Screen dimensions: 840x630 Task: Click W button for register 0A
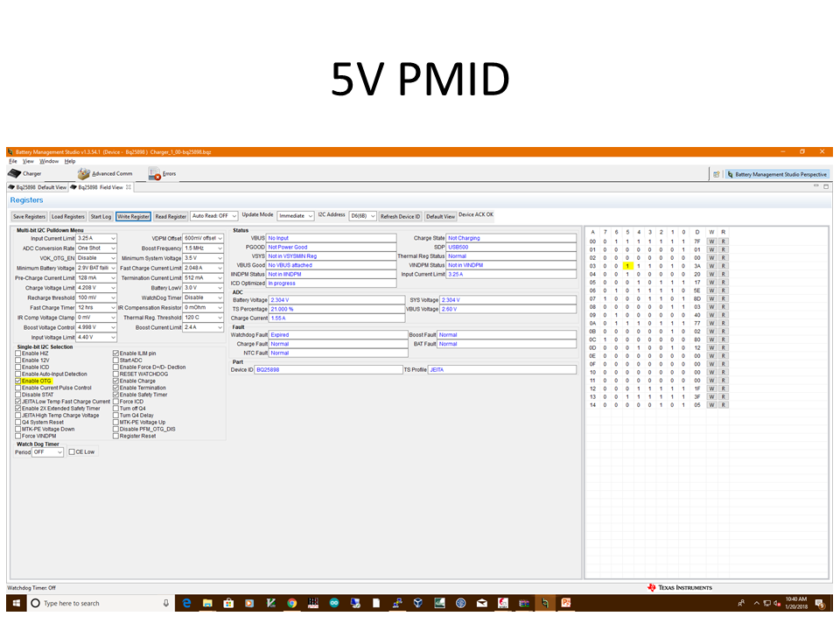click(x=711, y=324)
